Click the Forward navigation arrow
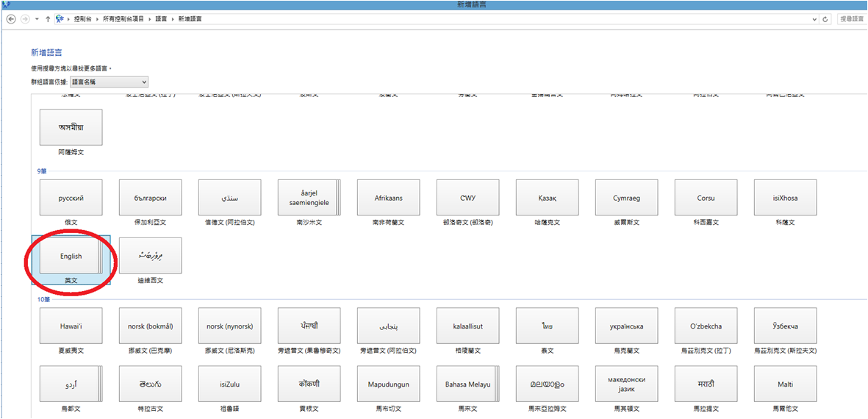This screenshot has height=419, width=868. [24, 18]
